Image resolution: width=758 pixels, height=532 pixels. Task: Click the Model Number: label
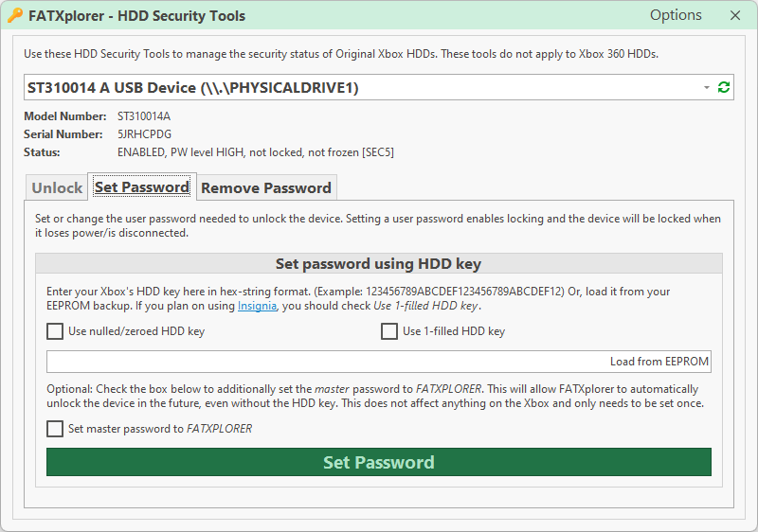(65, 116)
